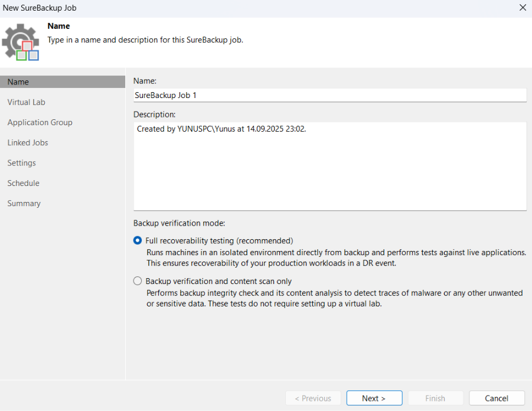The height and width of the screenshot is (411, 532).
Task: Select the Summary step
Action: (24, 203)
